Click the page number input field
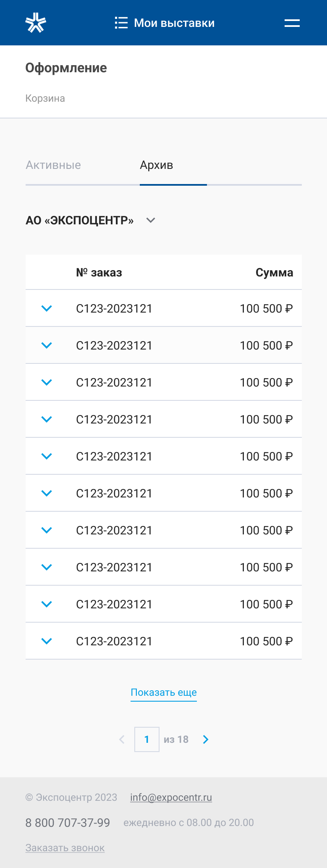This screenshot has height=868, width=327. click(147, 739)
